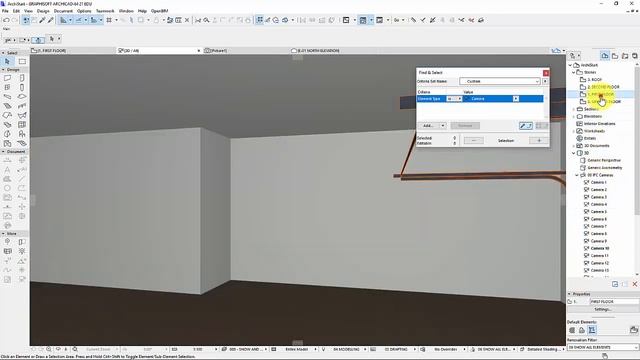Select the Railing tool
Viewport: 640px width, 360px height.
click(22, 106)
